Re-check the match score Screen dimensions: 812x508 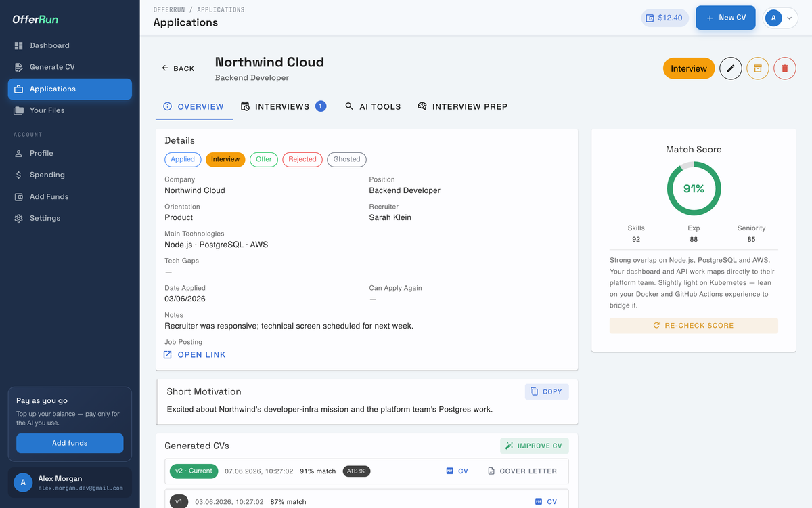click(x=694, y=326)
